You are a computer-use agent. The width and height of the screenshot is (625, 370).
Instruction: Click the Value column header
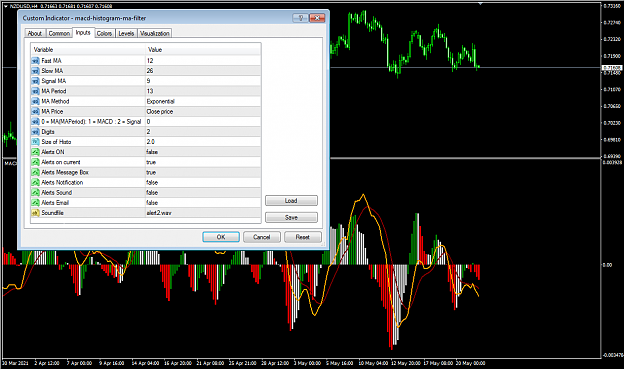(203, 49)
